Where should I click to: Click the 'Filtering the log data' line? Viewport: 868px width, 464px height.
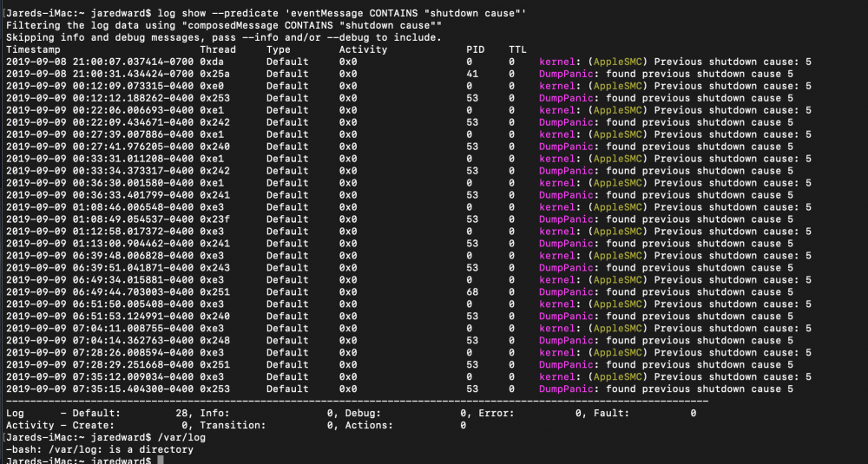tap(224, 25)
